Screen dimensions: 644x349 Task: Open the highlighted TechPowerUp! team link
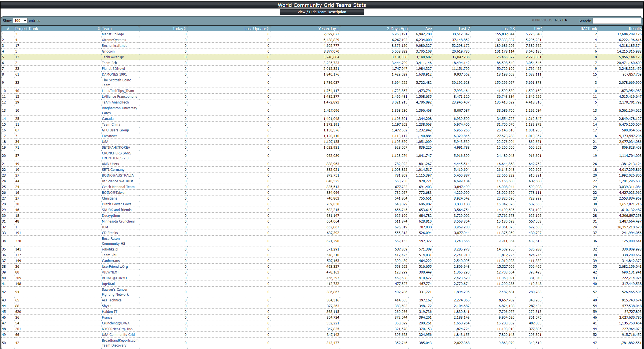click(113, 57)
